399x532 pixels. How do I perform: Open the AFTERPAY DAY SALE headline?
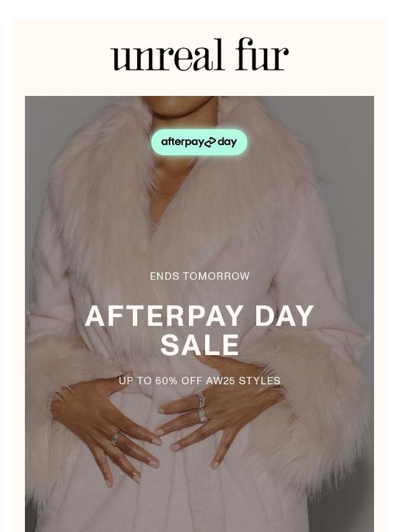click(199, 330)
